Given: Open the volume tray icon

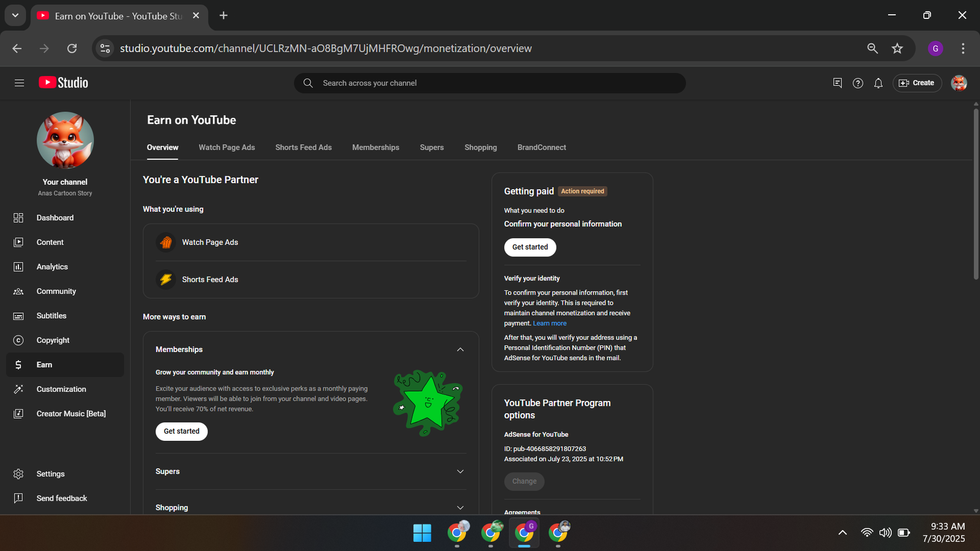Looking at the screenshot, I should [885, 533].
